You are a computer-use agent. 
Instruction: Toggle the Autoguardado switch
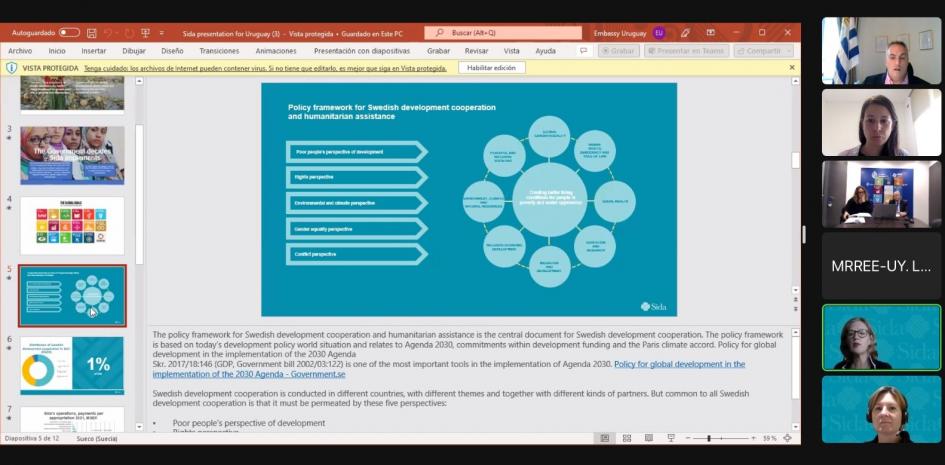69,33
